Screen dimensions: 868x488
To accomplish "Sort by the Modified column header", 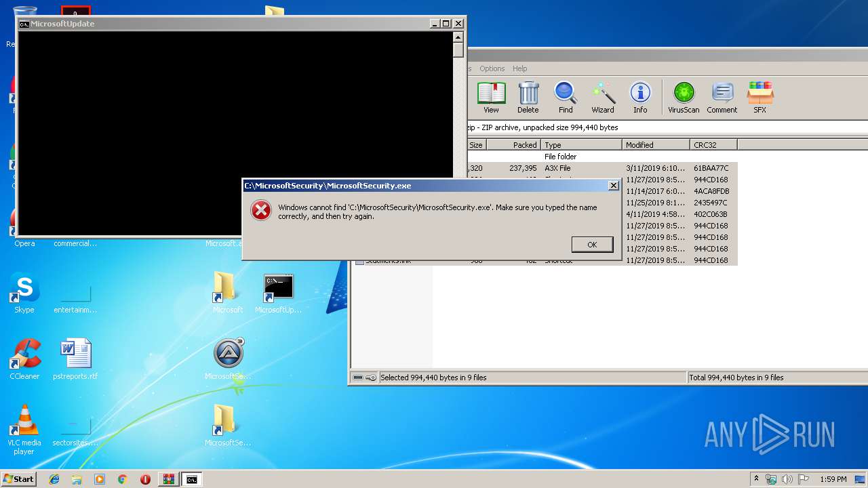I will [x=656, y=145].
